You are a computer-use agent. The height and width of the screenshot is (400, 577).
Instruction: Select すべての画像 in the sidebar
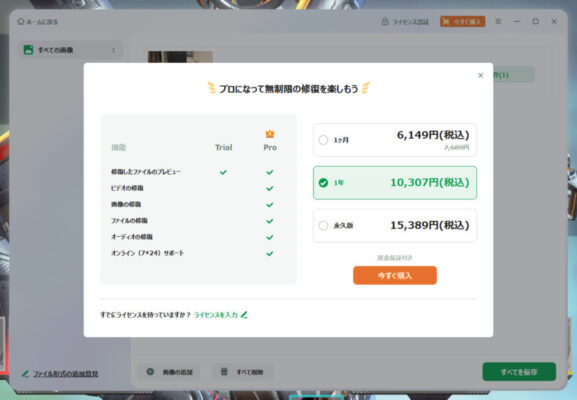tap(70, 50)
